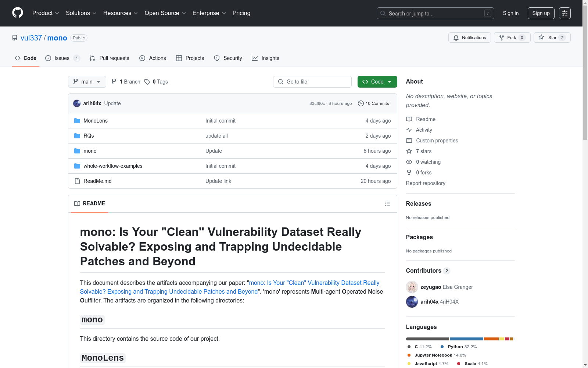Click the JavaScript 4.7% language entry

click(x=428, y=364)
